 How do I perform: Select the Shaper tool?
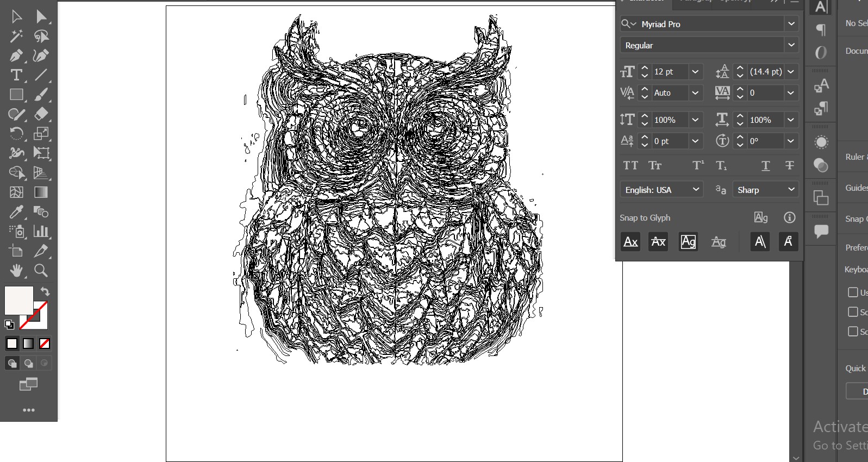pos(16,114)
